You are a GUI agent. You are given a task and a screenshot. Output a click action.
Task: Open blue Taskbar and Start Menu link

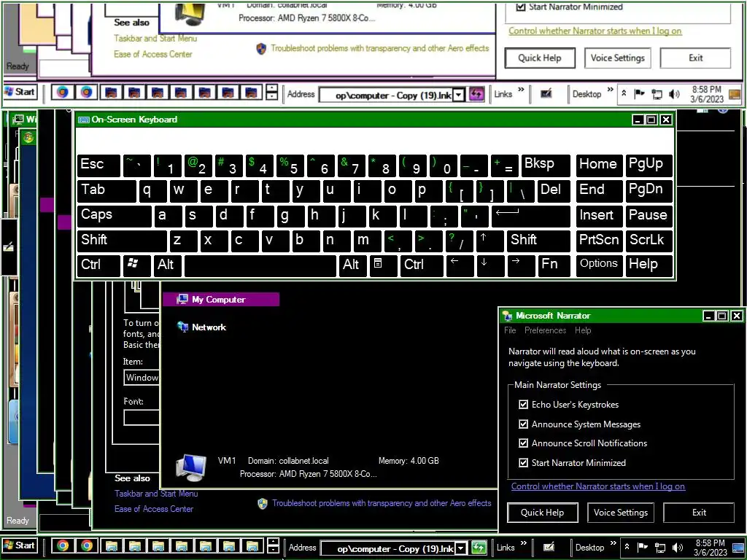[156, 494]
